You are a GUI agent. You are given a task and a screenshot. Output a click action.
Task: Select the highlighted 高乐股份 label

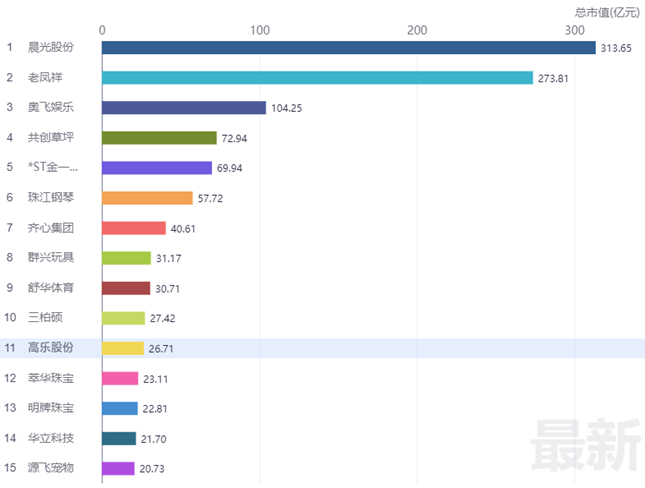click(x=51, y=348)
